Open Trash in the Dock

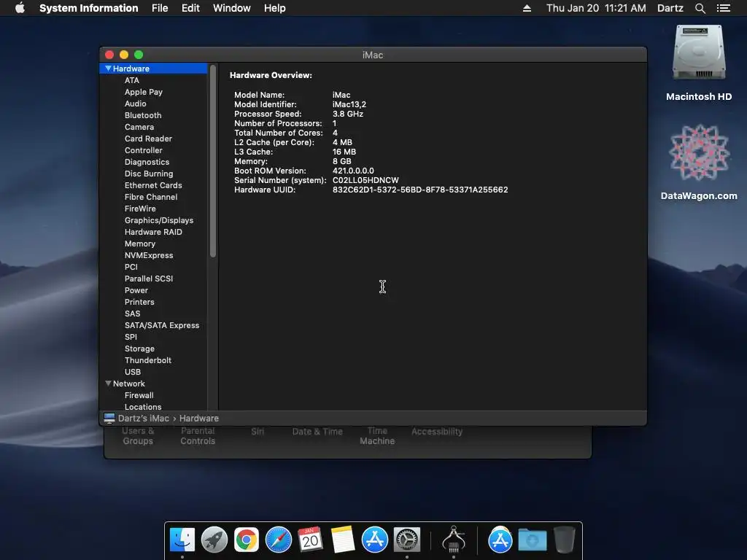(x=564, y=540)
